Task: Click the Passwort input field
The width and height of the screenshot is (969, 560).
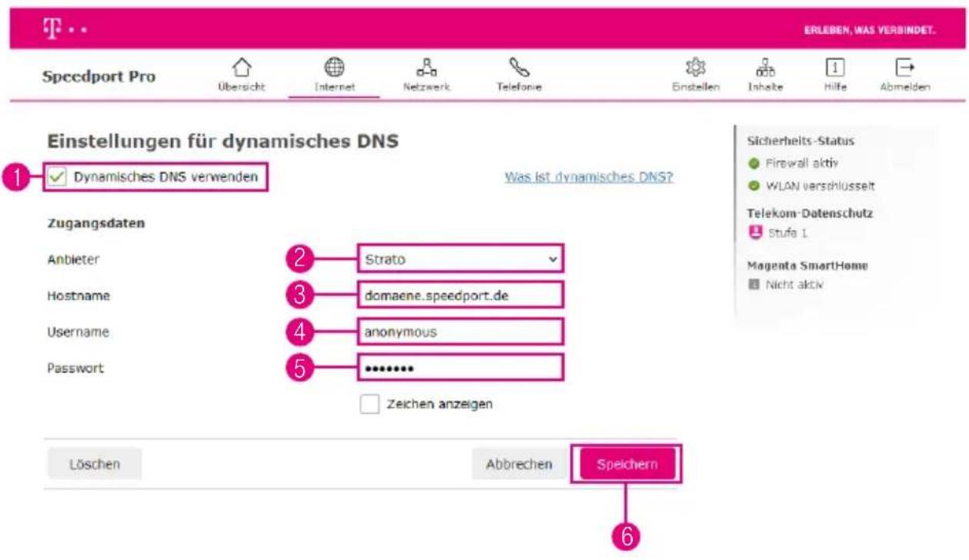Action: [460, 368]
